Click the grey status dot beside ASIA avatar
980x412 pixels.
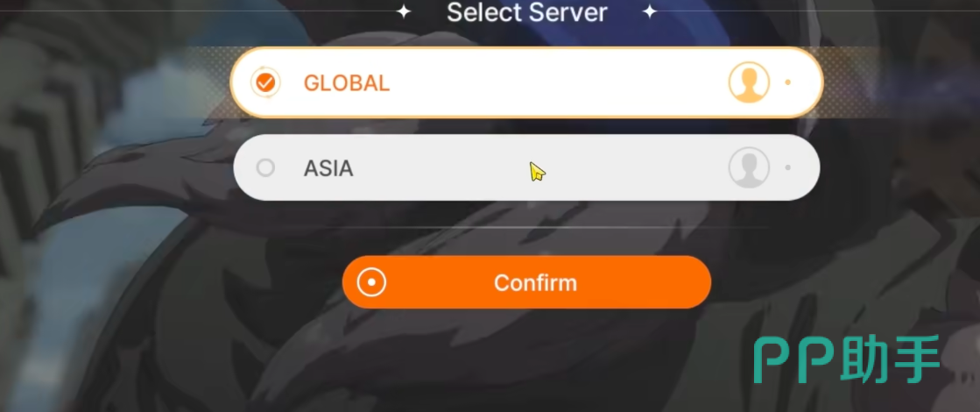787,167
